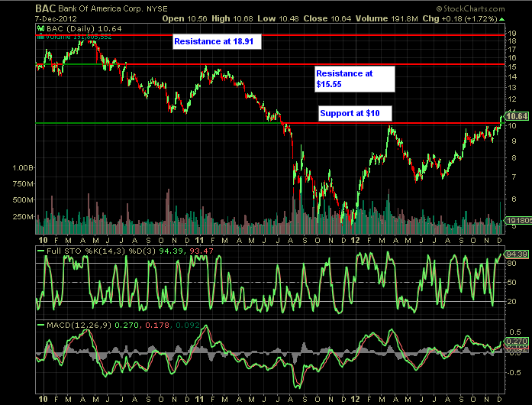Click the -0.5 level on the MACD axis
Screen dimensions: 532x405
click(514, 374)
